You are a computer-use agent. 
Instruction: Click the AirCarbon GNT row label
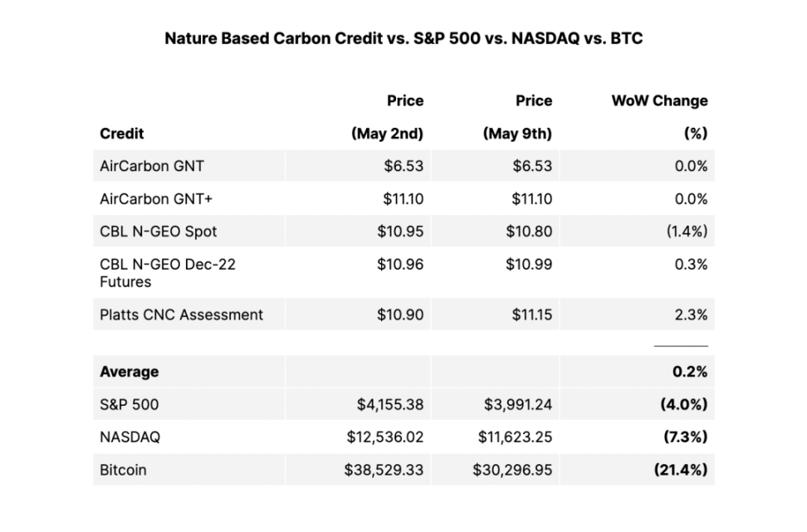coord(152,166)
